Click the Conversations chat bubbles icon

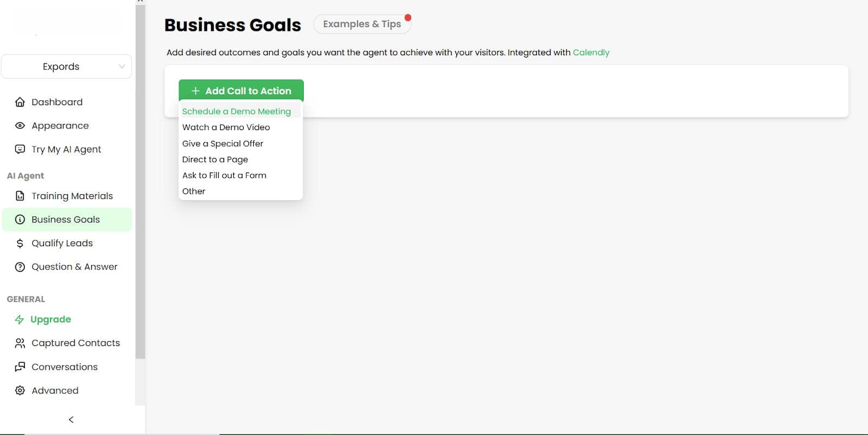pos(20,367)
